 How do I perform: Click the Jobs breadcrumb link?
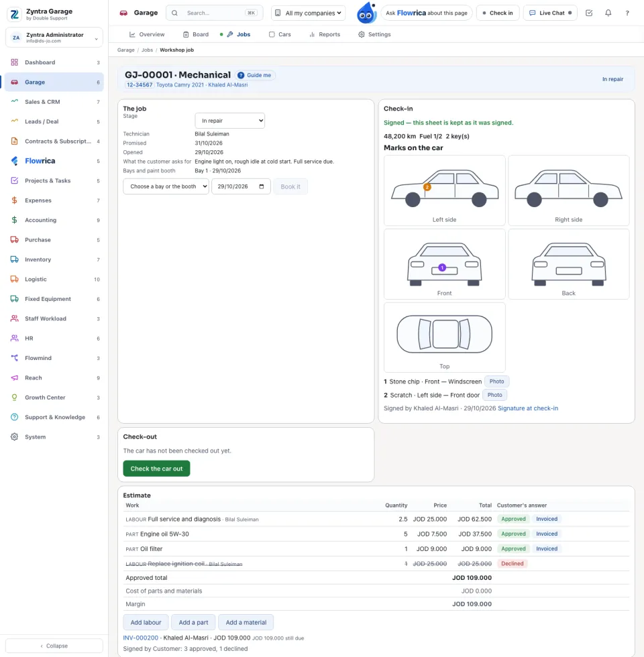(x=147, y=50)
